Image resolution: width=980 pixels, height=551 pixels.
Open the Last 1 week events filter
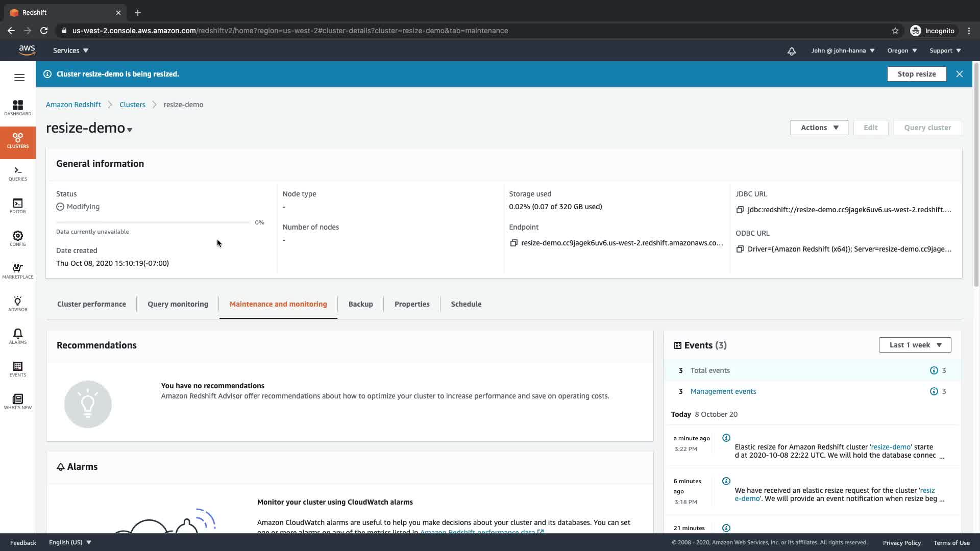coord(915,345)
